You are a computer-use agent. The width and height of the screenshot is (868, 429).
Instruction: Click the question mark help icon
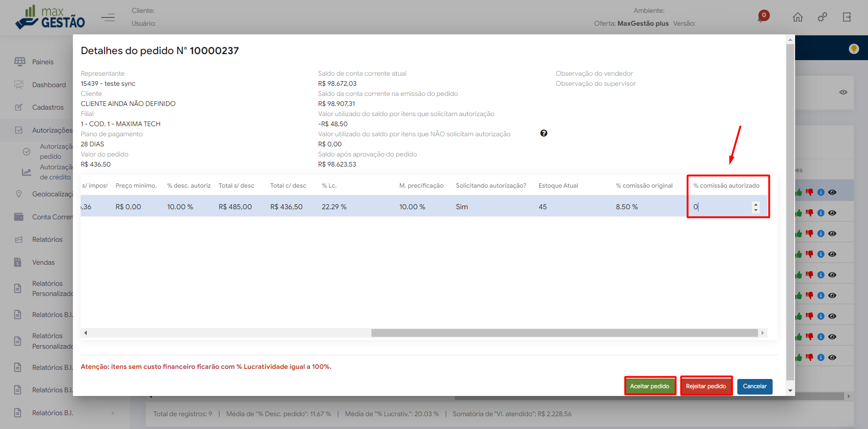click(544, 133)
